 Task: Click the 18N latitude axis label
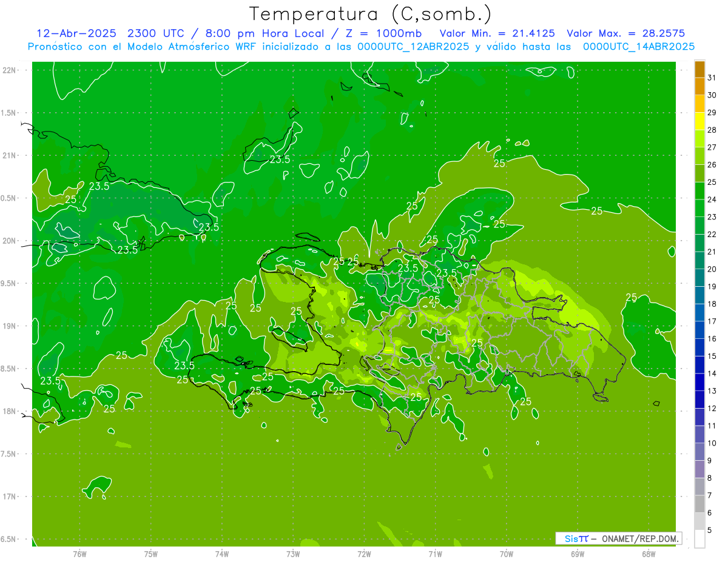click(x=9, y=411)
